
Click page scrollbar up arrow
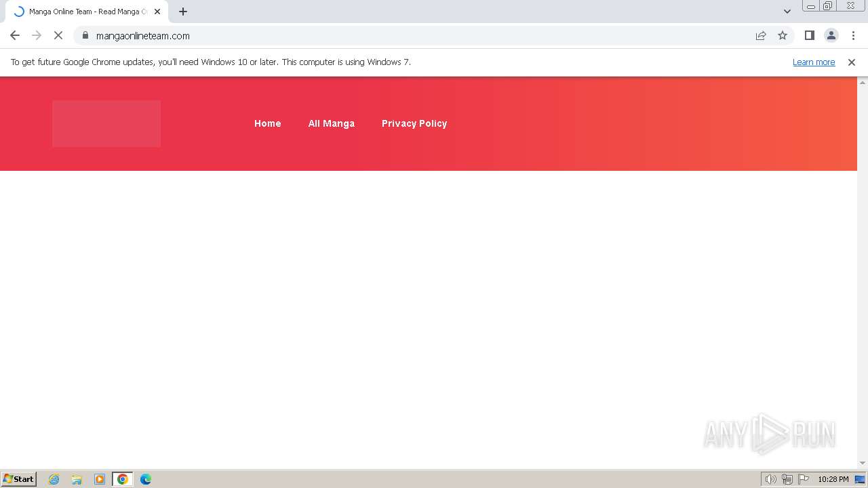[x=863, y=82]
